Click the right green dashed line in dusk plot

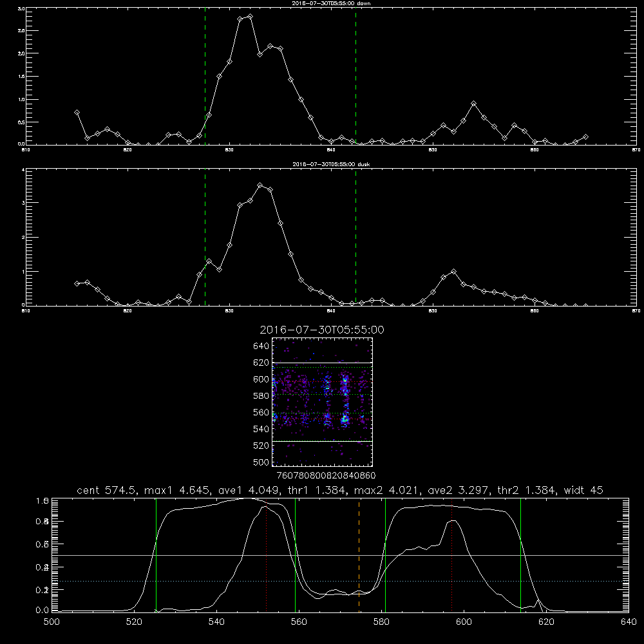[x=355, y=238]
